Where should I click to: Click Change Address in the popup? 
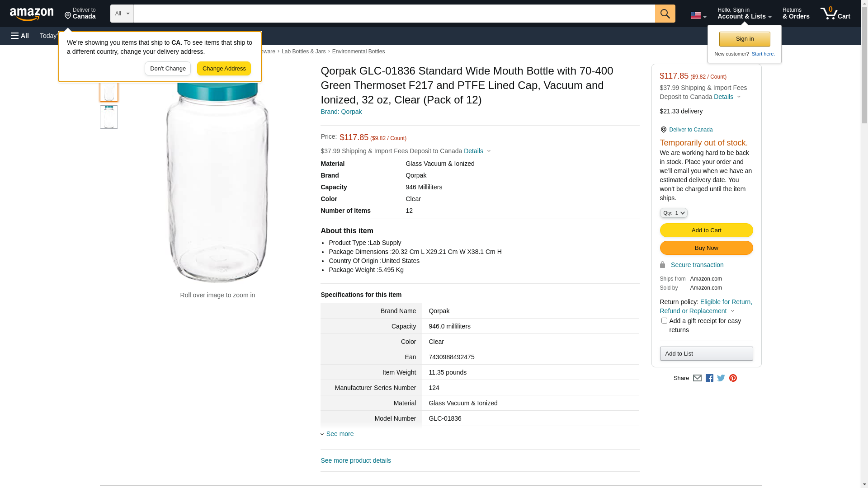(224, 69)
